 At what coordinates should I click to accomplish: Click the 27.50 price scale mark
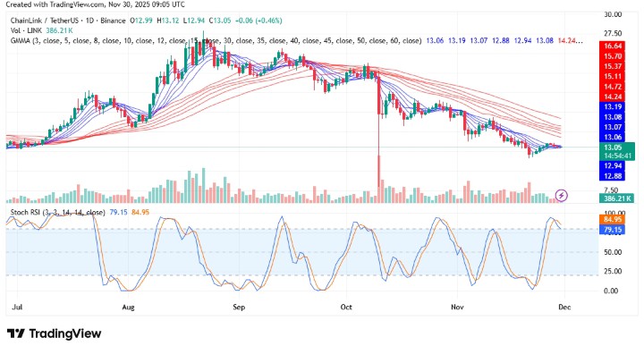click(x=613, y=33)
